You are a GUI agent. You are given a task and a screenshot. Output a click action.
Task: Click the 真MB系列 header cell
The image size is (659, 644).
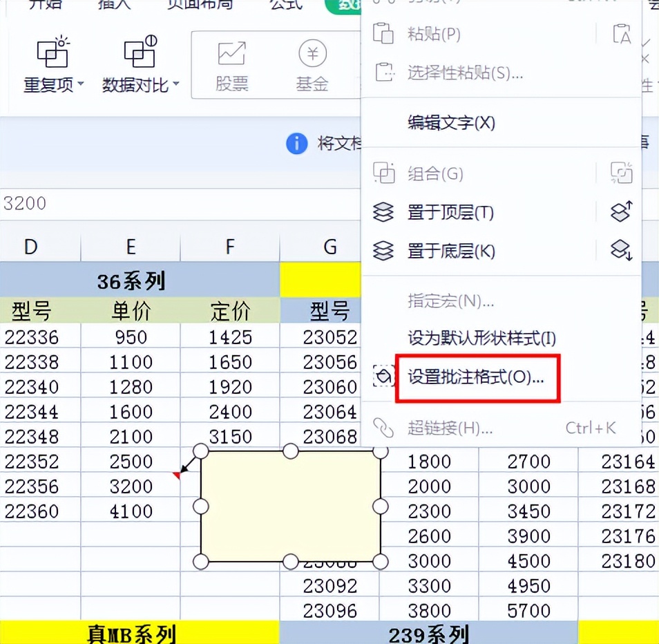tap(140, 634)
